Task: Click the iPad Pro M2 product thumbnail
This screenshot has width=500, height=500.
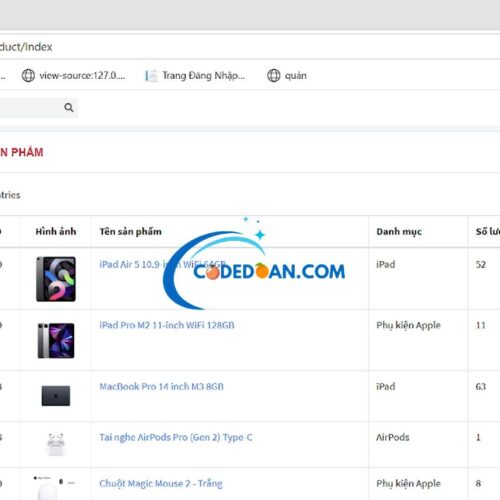Action: (x=56, y=340)
